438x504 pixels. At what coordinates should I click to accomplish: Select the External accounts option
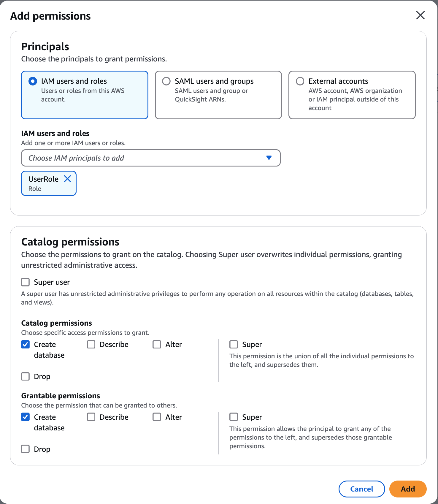coord(300,81)
